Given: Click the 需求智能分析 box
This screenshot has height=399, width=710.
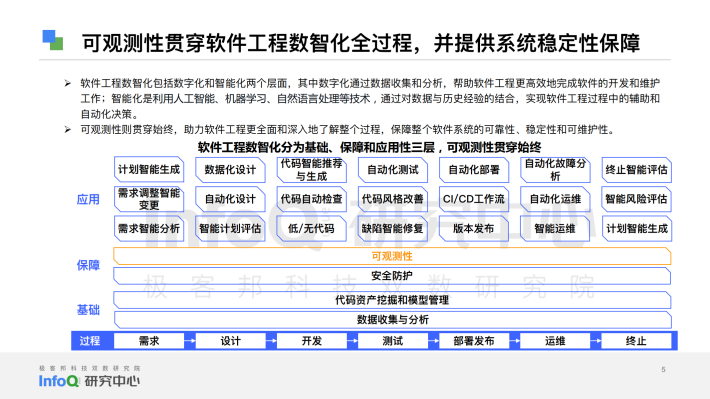Looking at the screenshot, I should (149, 228).
